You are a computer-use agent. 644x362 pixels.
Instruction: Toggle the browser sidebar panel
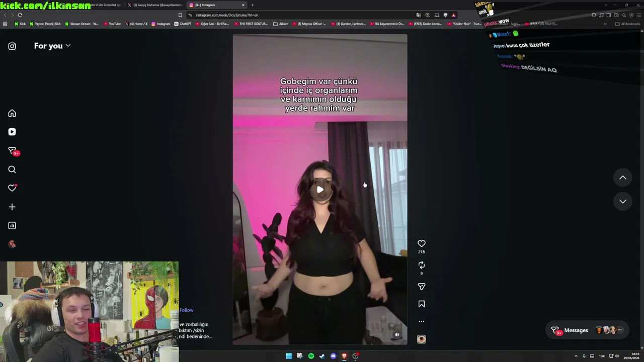click(x=608, y=15)
